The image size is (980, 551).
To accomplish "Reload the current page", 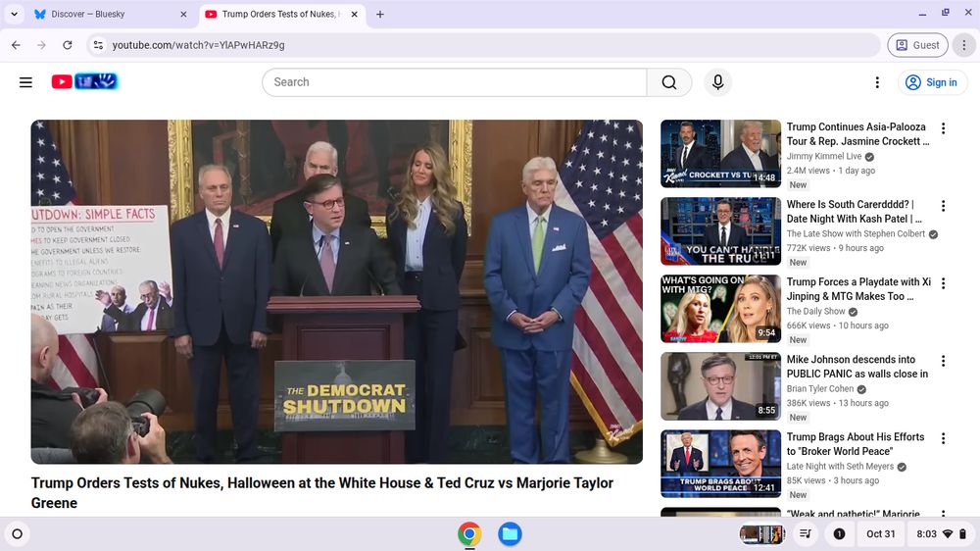I will [68, 45].
